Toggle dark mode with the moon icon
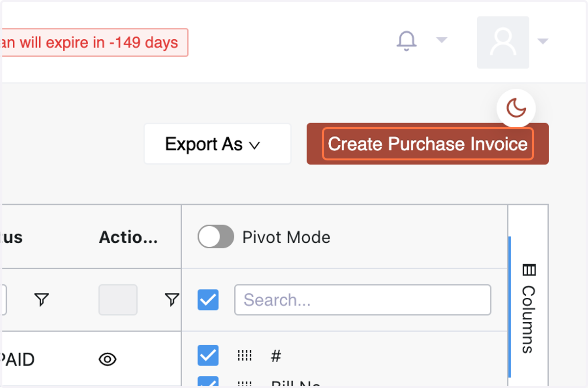The width and height of the screenshot is (588, 388). [516, 108]
